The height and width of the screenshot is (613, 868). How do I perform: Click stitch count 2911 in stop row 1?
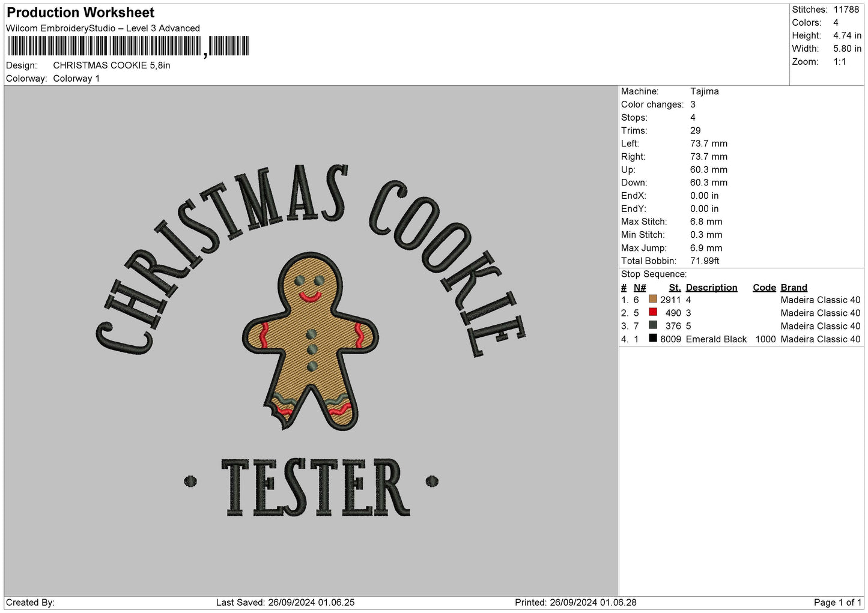click(670, 300)
